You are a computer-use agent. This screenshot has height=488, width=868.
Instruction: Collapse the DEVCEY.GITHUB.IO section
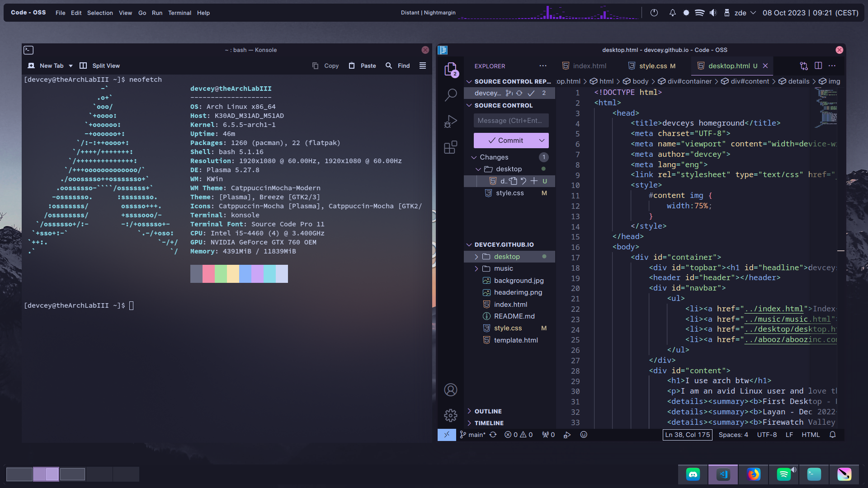click(469, 244)
